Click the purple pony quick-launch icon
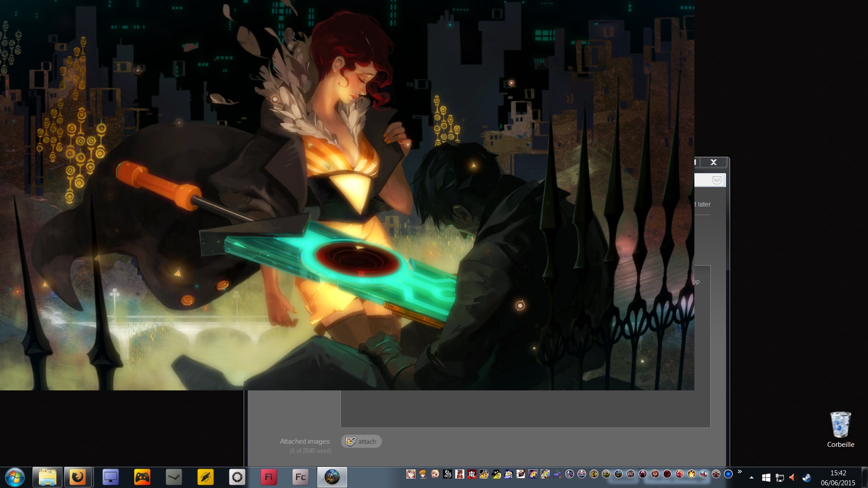Viewport: 868px width, 488px height. pyautogui.click(x=557, y=474)
